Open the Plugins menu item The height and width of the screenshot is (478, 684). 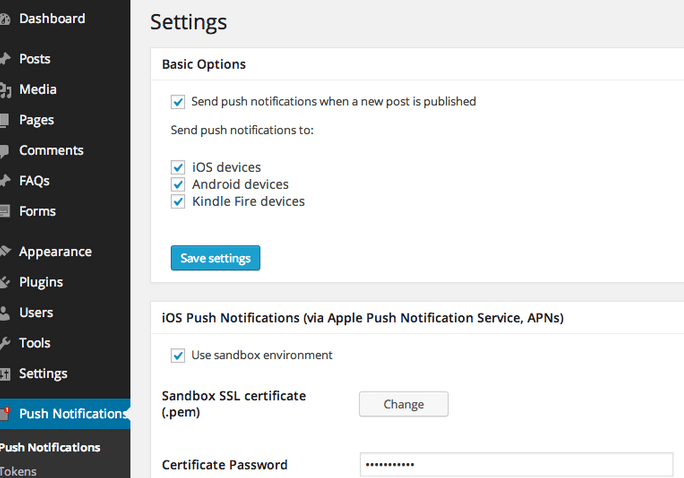coord(41,282)
